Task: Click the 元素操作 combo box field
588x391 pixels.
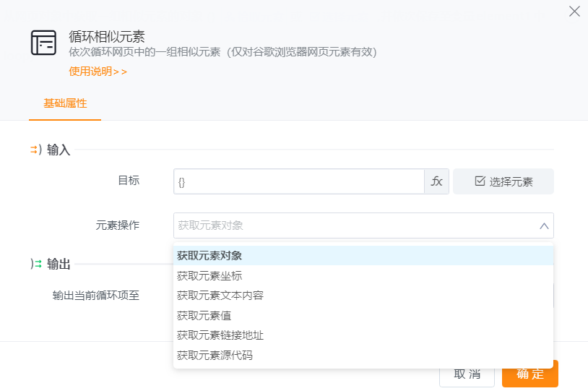Action: click(354, 225)
